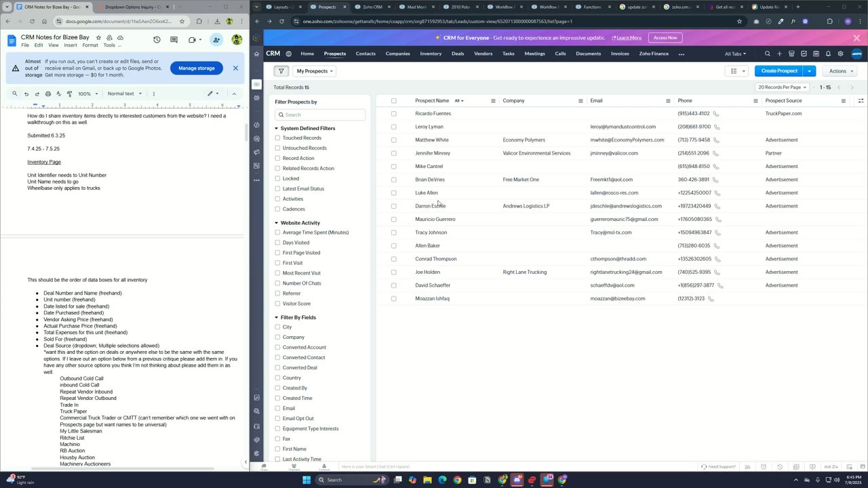The height and width of the screenshot is (488, 868).
Task: Open the Companies tab in CRM
Action: pyautogui.click(x=397, y=54)
